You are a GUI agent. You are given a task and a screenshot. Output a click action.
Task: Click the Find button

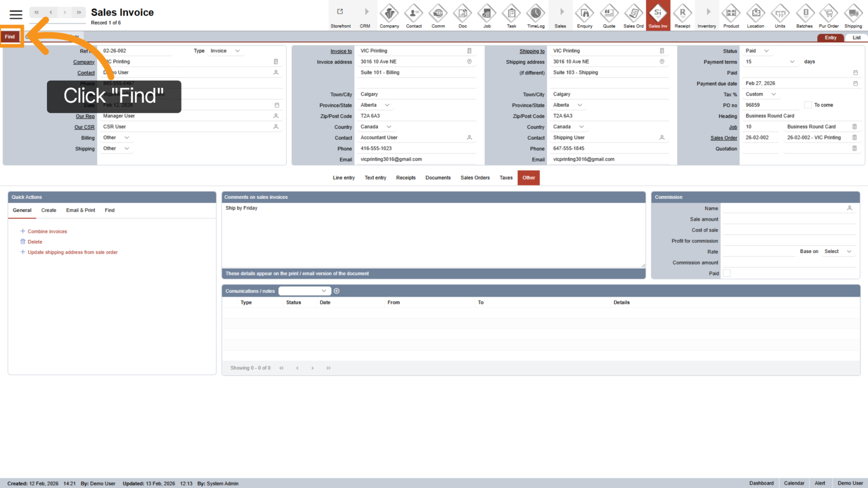10,37
